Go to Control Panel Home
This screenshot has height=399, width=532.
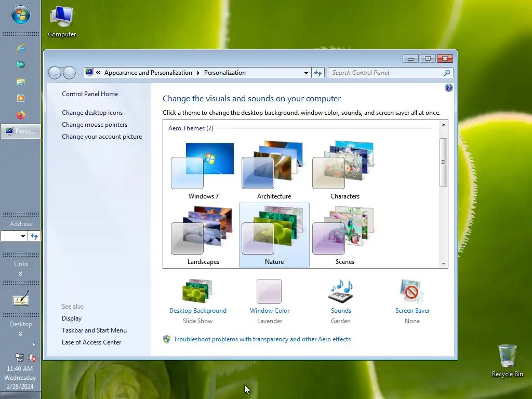coord(90,94)
